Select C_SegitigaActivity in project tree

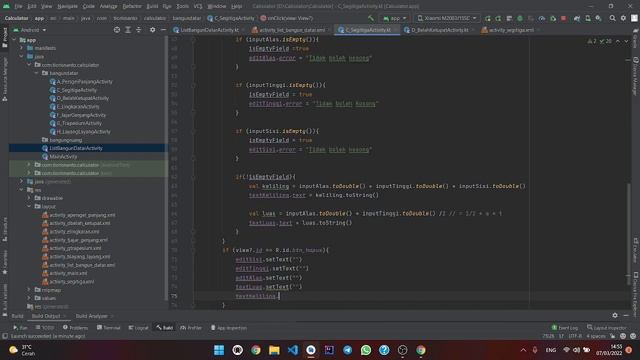pos(77,90)
